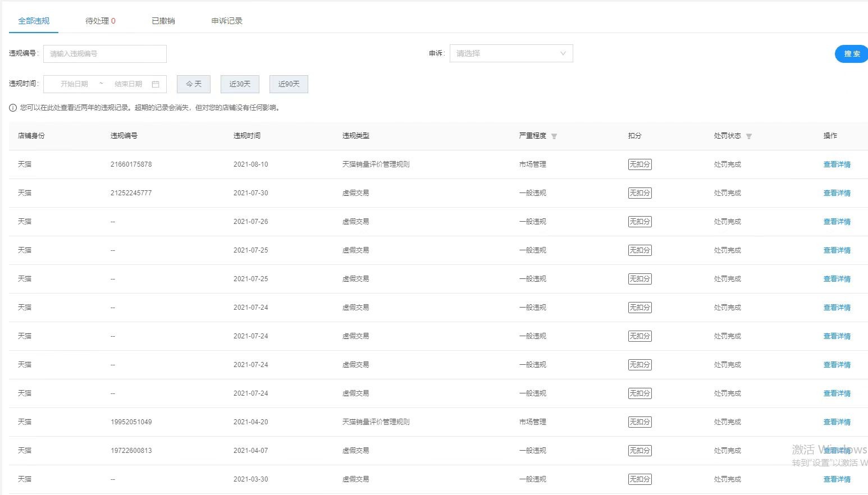Click the 结束日期 field
Image resolution: width=868 pixels, height=495 pixels.
point(129,84)
